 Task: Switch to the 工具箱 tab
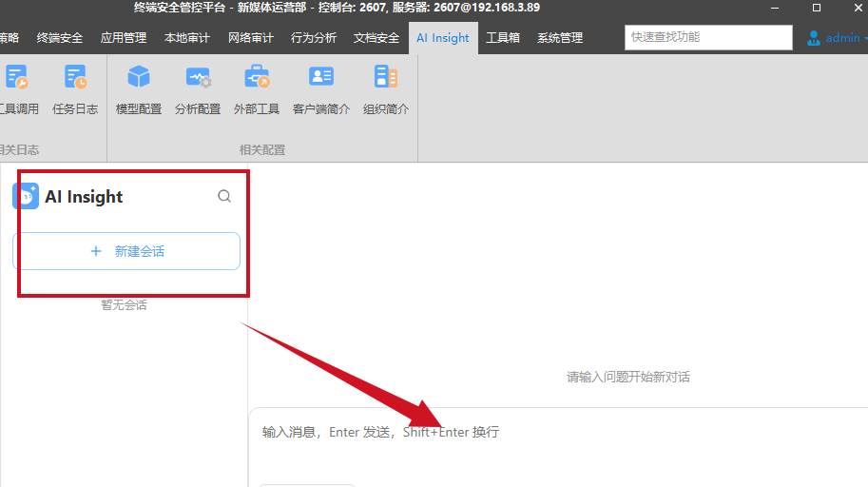(x=503, y=38)
